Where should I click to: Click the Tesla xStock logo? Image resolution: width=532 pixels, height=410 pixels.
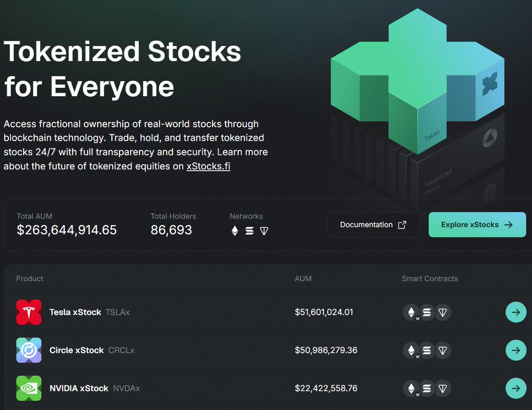[29, 312]
